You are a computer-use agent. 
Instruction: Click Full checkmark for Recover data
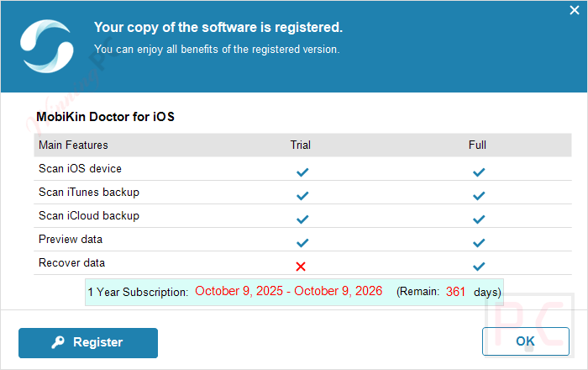tap(479, 267)
